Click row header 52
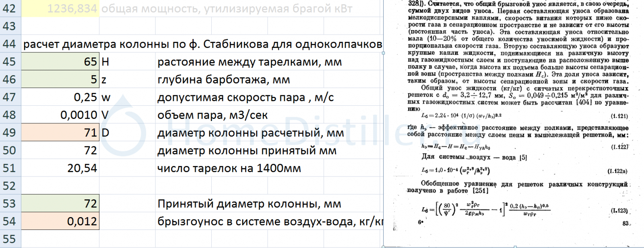Screen dimensions: 644x248 (x=10, y=186)
